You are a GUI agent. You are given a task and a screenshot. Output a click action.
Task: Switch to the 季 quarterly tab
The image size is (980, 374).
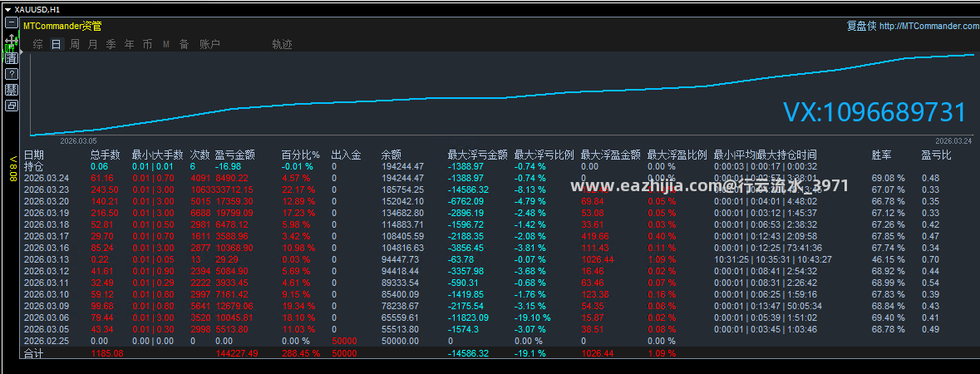pyautogui.click(x=111, y=44)
